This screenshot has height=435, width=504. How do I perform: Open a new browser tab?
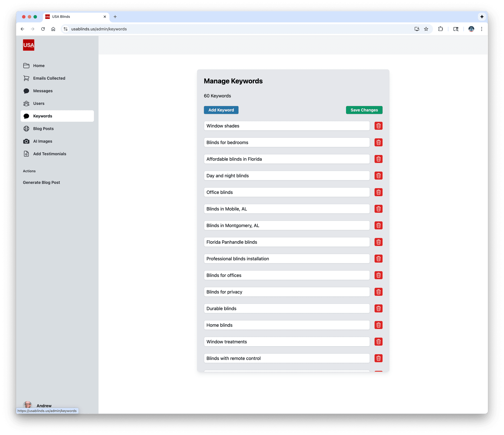pos(115,17)
